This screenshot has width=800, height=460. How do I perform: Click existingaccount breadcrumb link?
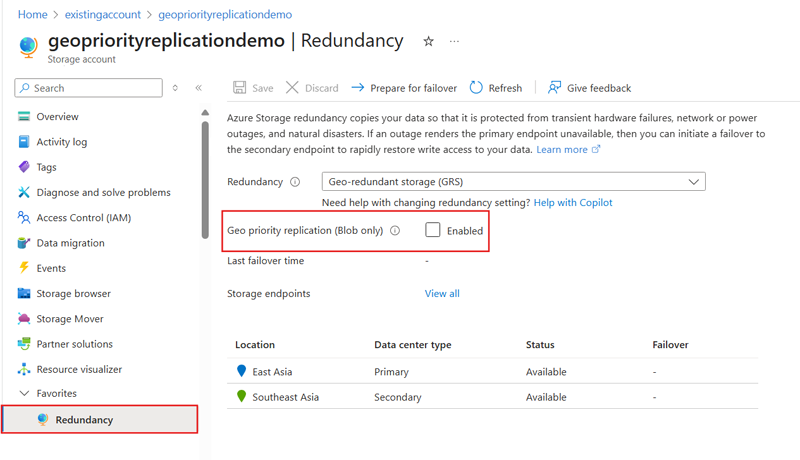pos(103,14)
